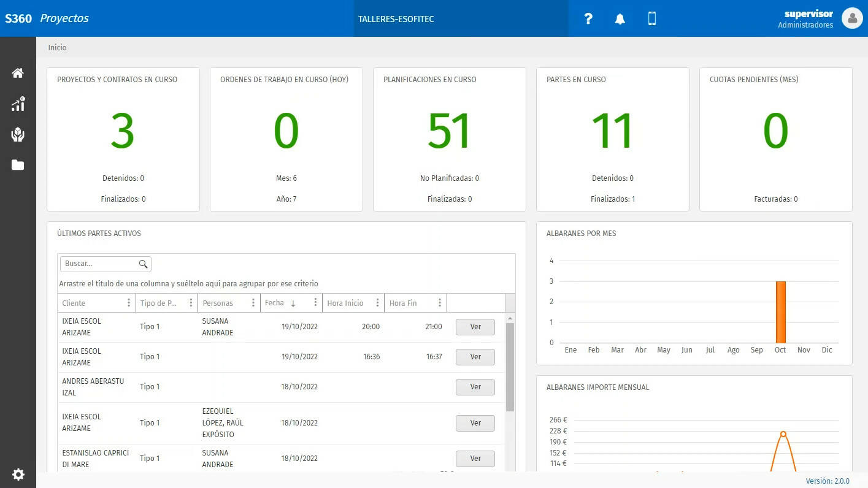868x488 pixels.
Task: Click Ver for the 20:00 row
Action: click(475, 327)
